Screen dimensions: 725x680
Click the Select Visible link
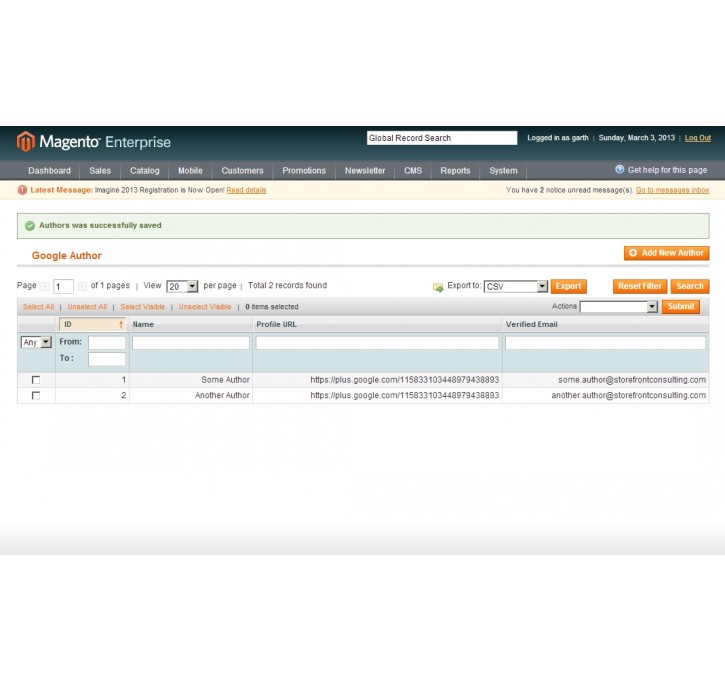[x=142, y=306]
